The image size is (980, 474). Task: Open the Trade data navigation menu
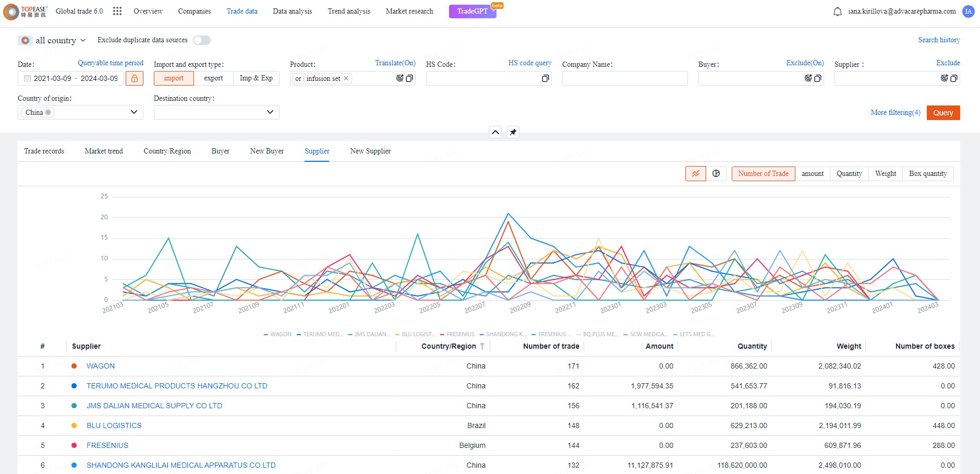pos(242,11)
